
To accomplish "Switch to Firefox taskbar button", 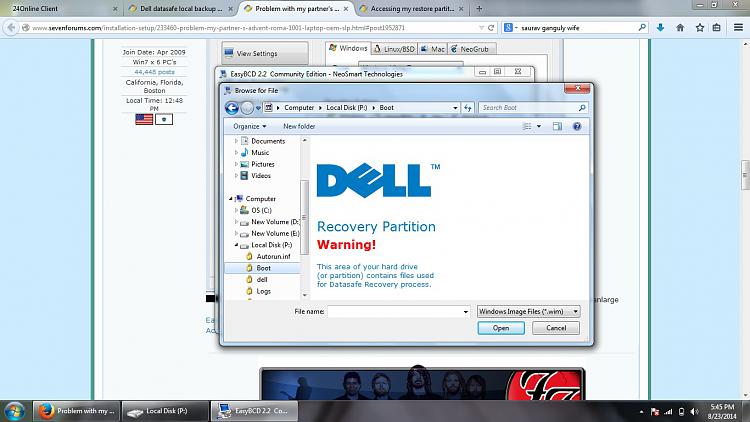I will (x=77, y=411).
